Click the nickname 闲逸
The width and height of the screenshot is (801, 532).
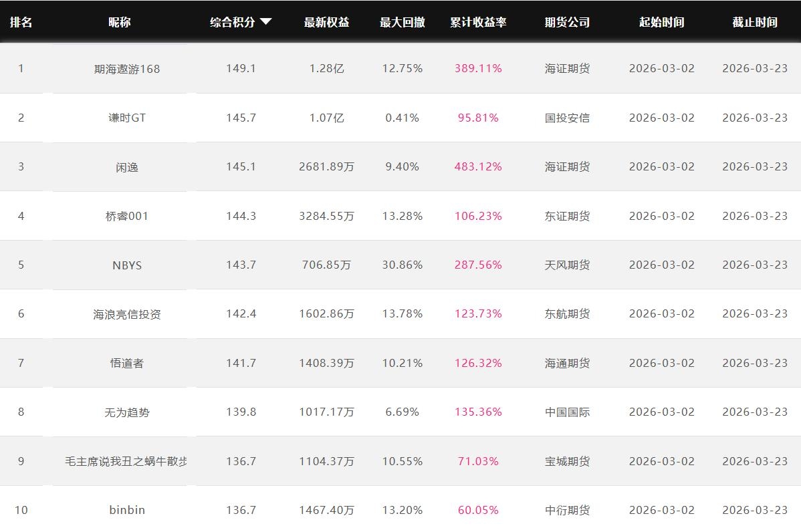[127, 167]
